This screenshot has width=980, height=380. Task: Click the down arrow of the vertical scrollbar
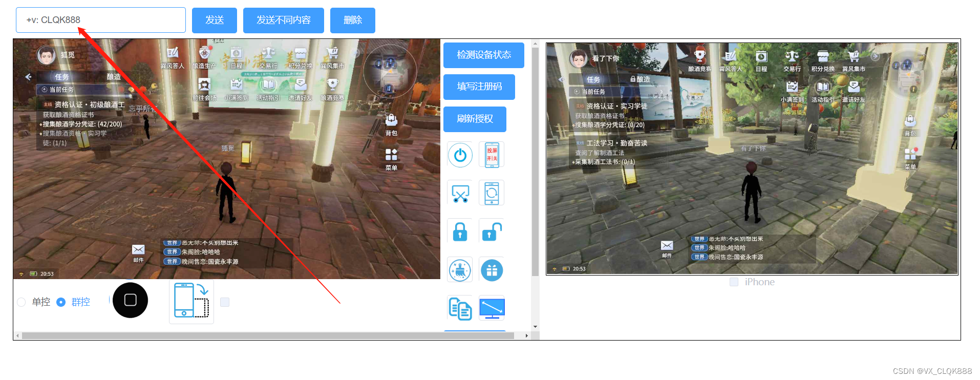click(x=535, y=327)
